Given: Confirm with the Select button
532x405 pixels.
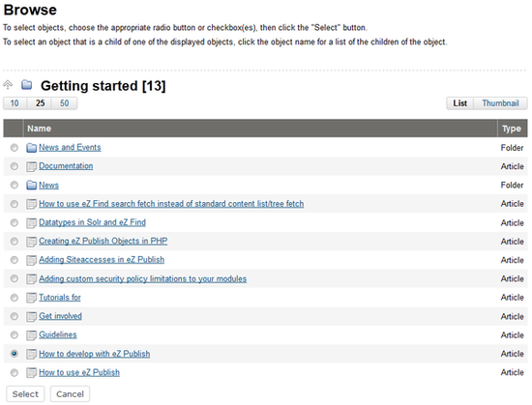Looking at the screenshot, I should (x=25, y=394).
